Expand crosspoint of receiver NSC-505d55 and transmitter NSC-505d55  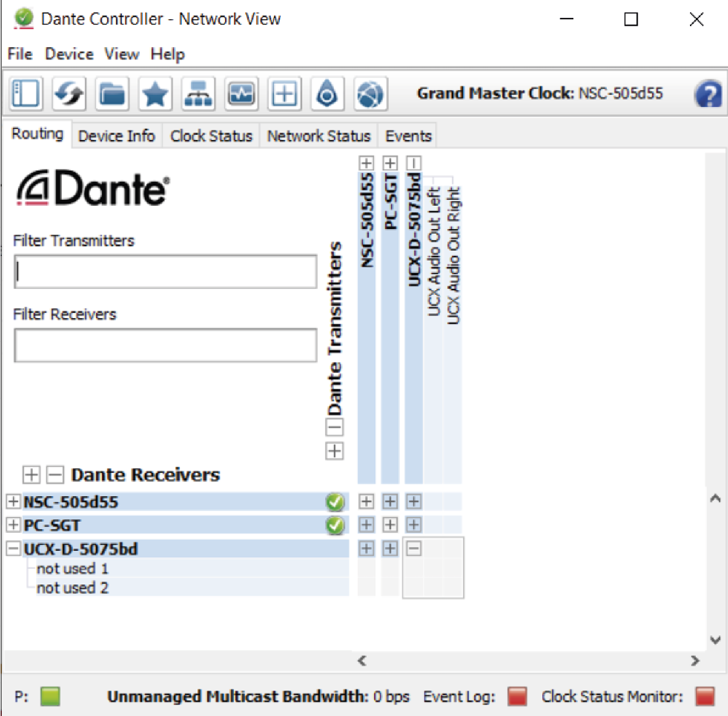366,501
